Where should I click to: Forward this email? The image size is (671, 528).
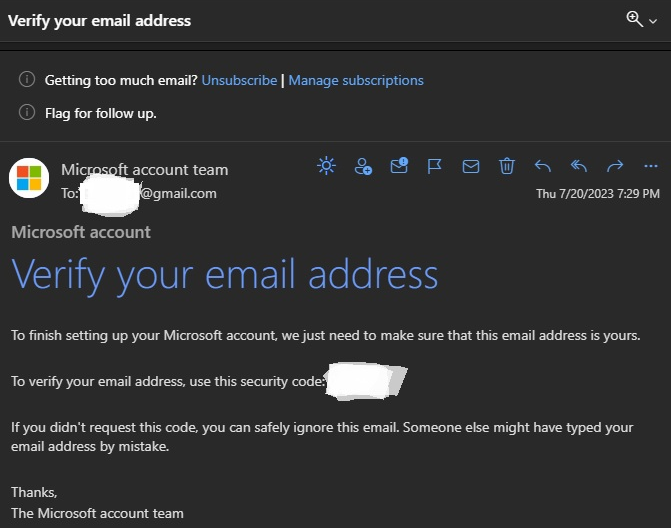(615, 166)
